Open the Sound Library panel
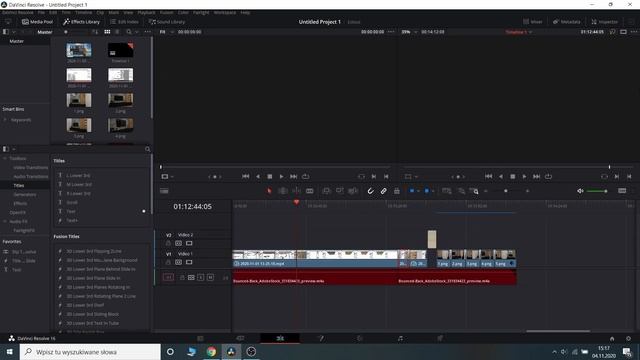Viewport: 640px width, 360px height. pos(167,22)
